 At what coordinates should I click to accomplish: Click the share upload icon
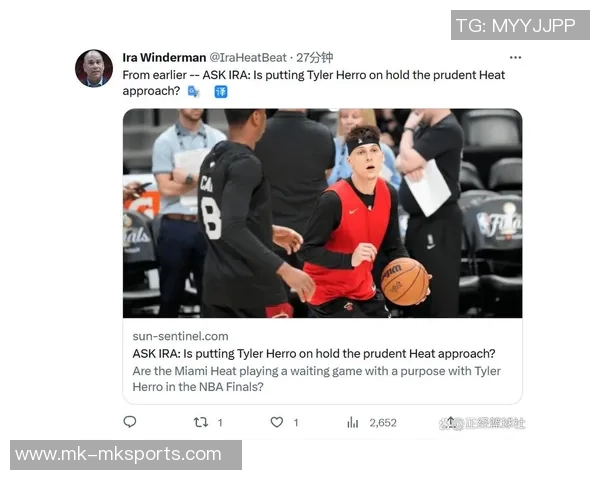coord(451,422)
